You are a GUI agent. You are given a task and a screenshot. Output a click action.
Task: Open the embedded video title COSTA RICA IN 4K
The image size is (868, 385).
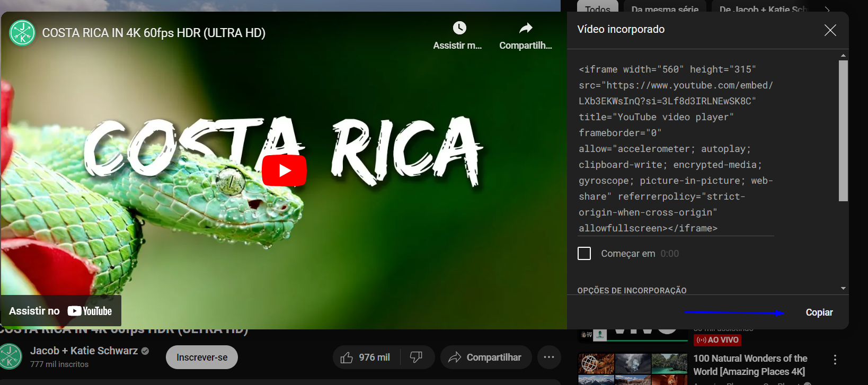click(154, 33)
